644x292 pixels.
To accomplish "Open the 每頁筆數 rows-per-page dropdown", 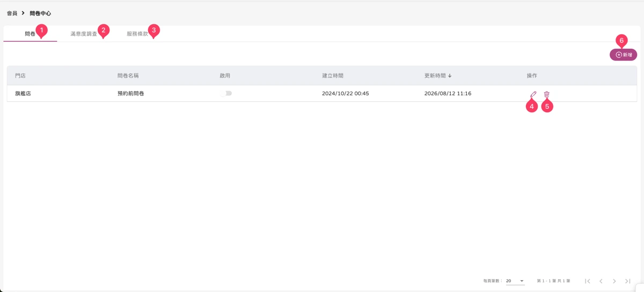I will [515, 281].
